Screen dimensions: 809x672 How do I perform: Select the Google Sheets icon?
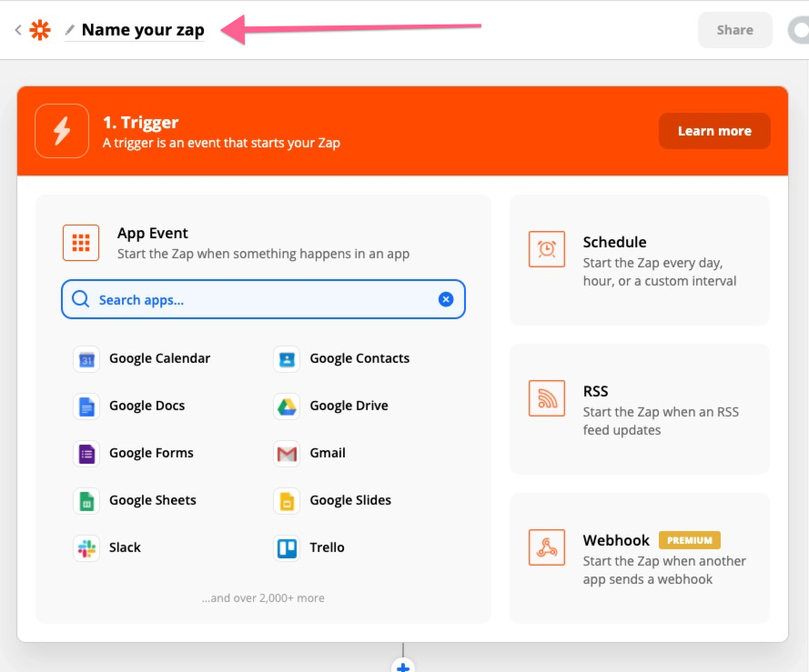[x=86, y=501]
